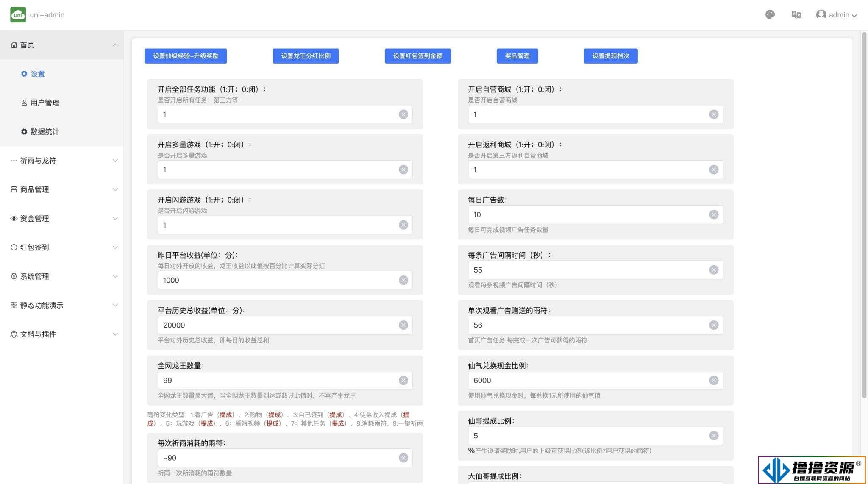Click the page vertical scrollbar
Screen dimensions: 868x484
pos(864,214)
